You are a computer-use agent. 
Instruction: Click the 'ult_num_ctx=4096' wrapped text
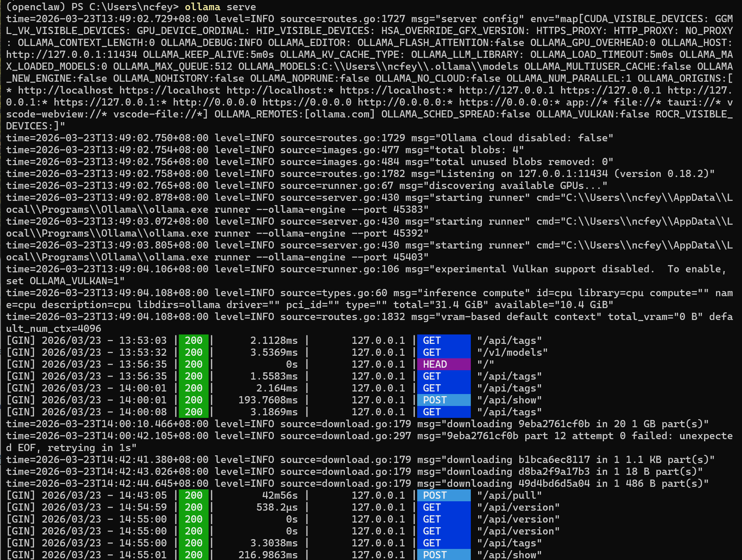(54, 329)
